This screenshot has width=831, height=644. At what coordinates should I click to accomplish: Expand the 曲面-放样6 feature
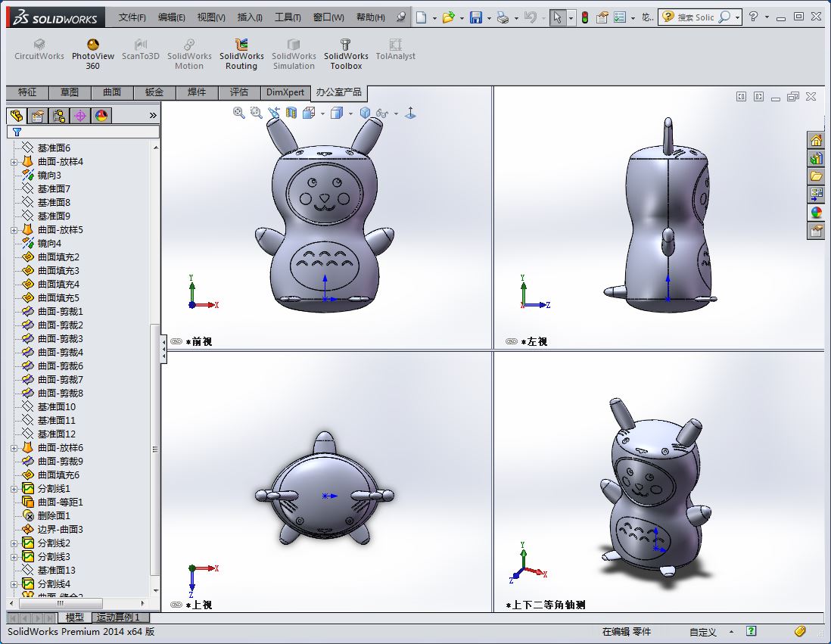click(14, 448)
